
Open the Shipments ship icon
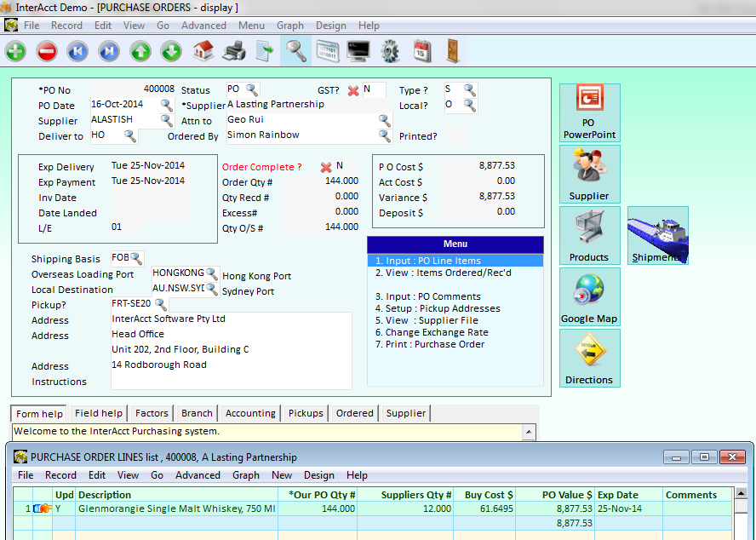(657, 235)
